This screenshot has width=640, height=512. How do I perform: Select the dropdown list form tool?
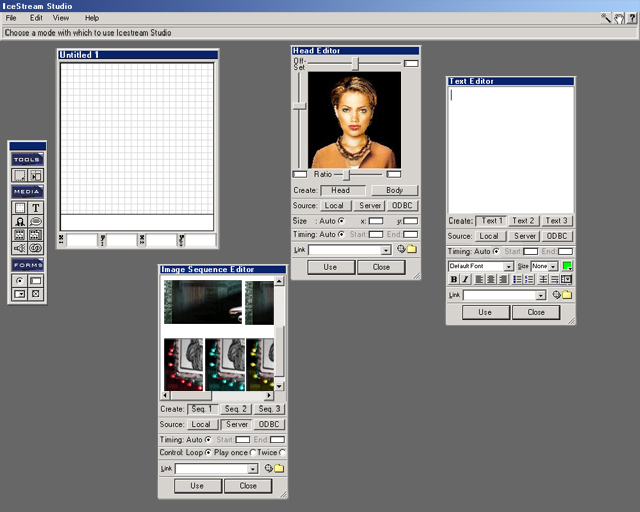tap(19, 294)
